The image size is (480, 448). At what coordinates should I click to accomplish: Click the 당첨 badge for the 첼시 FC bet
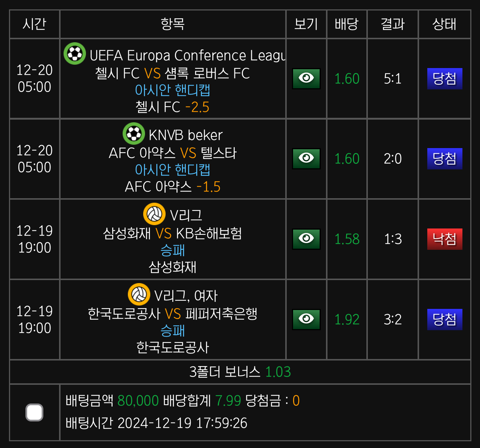445,79
